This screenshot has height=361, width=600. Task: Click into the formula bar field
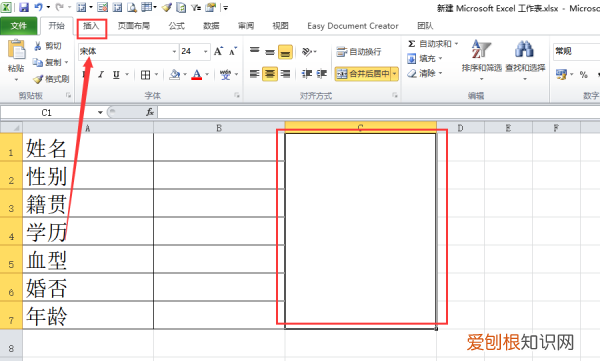click(x=379, y=113)
